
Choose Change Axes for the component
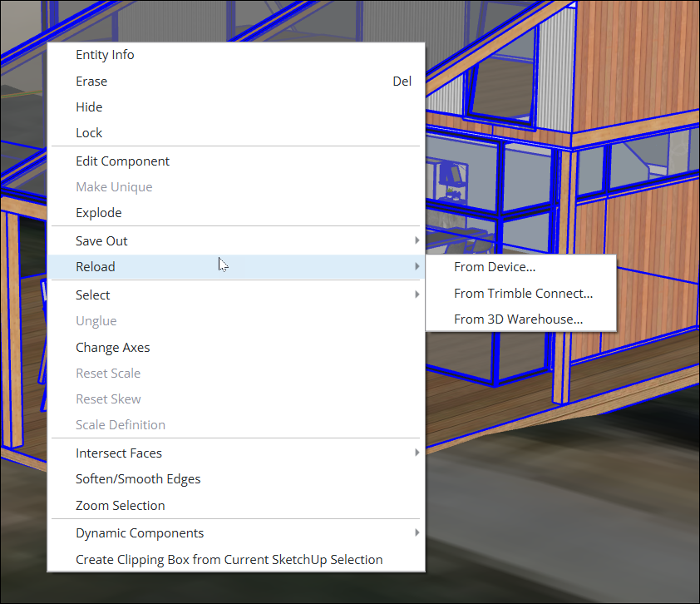112,347
